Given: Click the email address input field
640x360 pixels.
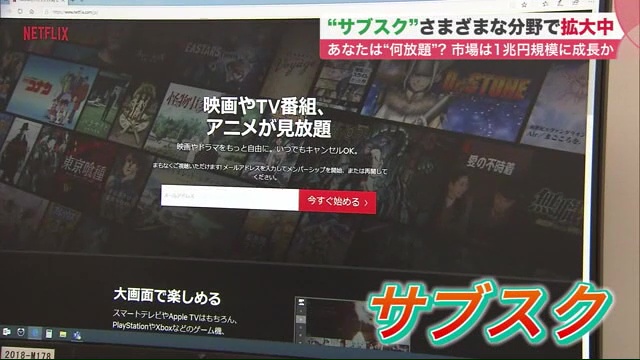Looking at the screenshot, I should click(x=230, y=198).
